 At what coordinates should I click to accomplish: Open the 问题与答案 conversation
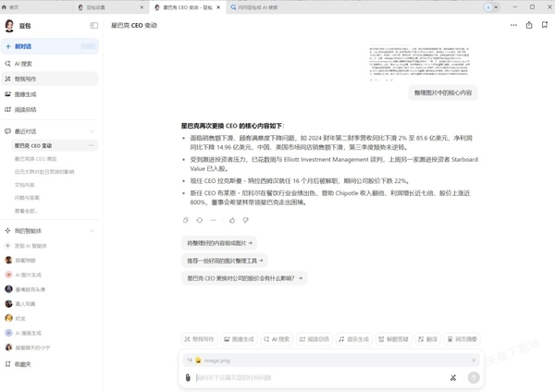click(27, 198)
